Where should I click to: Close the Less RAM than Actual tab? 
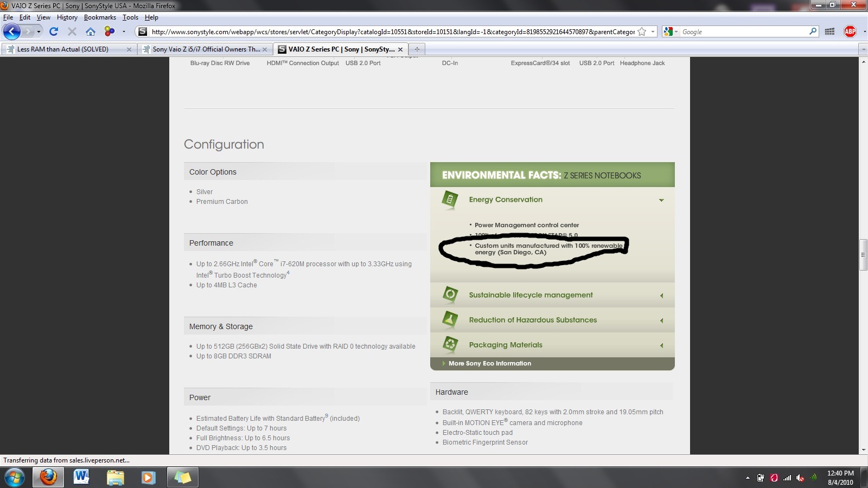[129, 49]
